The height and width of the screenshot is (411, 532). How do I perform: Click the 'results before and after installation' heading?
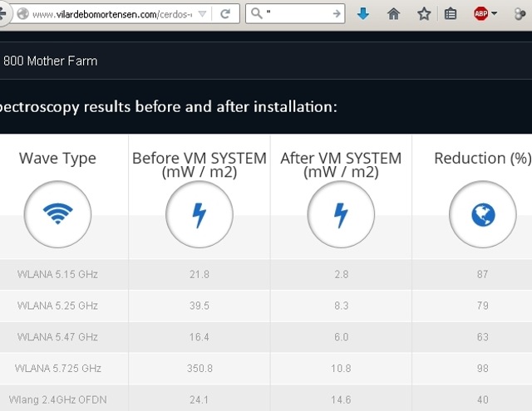point(210,107)
